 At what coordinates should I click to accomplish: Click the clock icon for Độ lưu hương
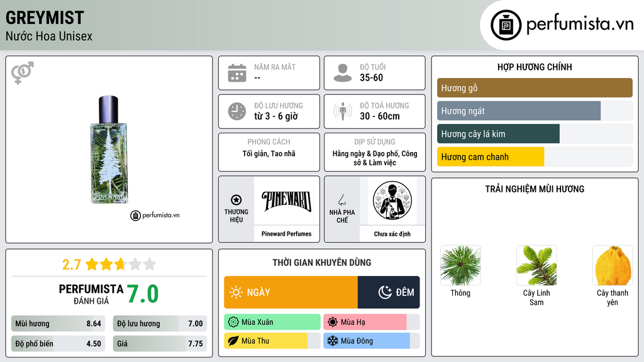(x=237, y=111)
